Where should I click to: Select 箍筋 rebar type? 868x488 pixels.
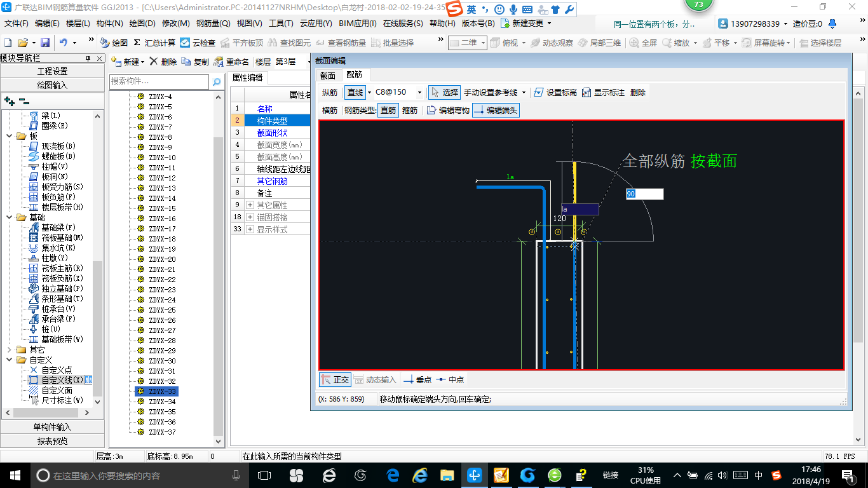click(x=410, y=110)
